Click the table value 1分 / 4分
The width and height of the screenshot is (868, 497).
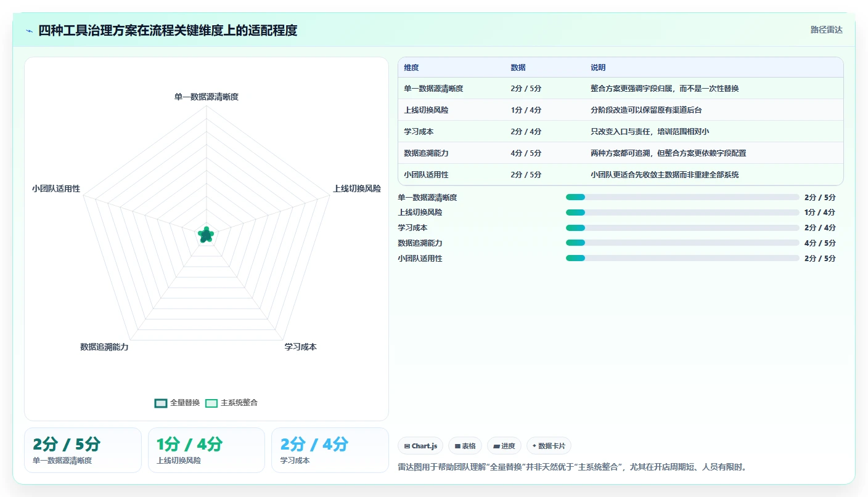click(526, 110)
